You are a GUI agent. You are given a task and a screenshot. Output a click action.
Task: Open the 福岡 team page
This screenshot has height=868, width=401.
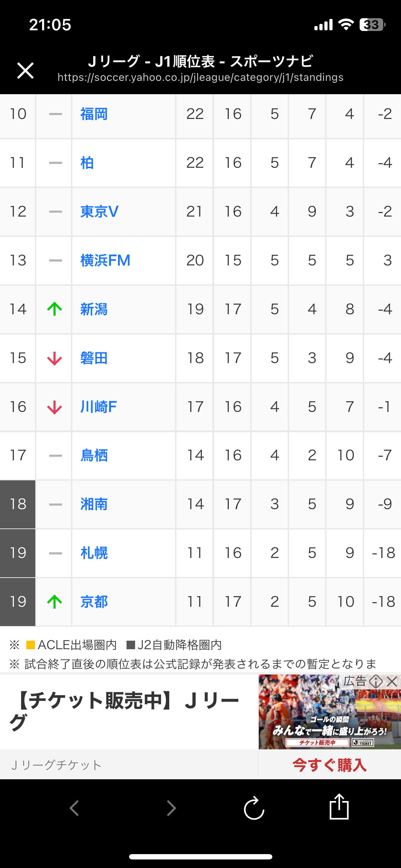pos(94,114)
